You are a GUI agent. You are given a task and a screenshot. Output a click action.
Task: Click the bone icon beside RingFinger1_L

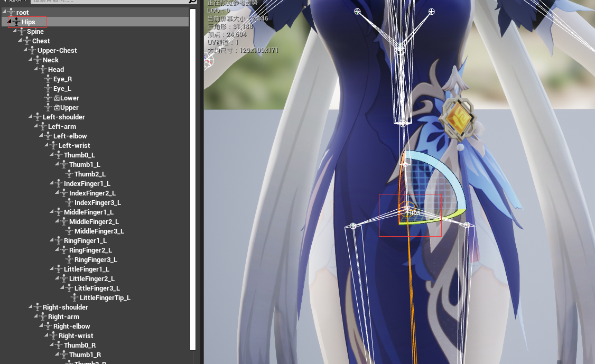click(x=59, y=241)
